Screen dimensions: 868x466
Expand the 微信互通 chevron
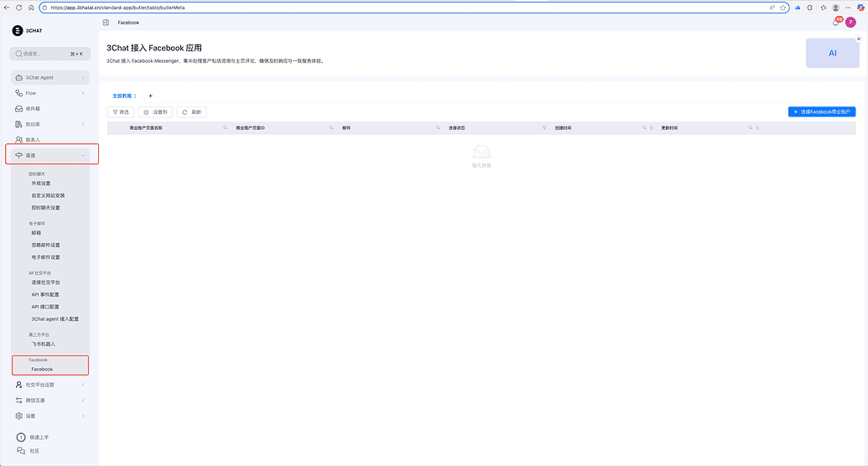[x=83, y=400]
